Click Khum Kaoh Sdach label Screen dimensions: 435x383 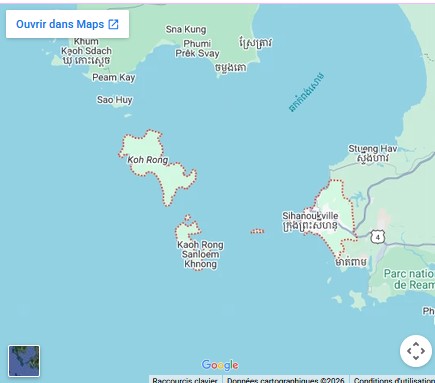pyautogui.click(x=86, y=51)
